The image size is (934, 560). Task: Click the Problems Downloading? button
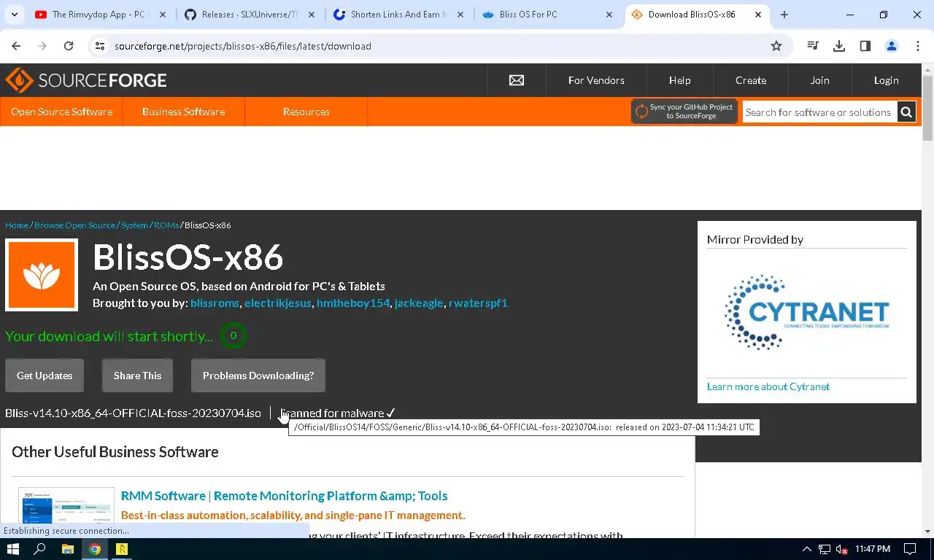click(258, 376)
